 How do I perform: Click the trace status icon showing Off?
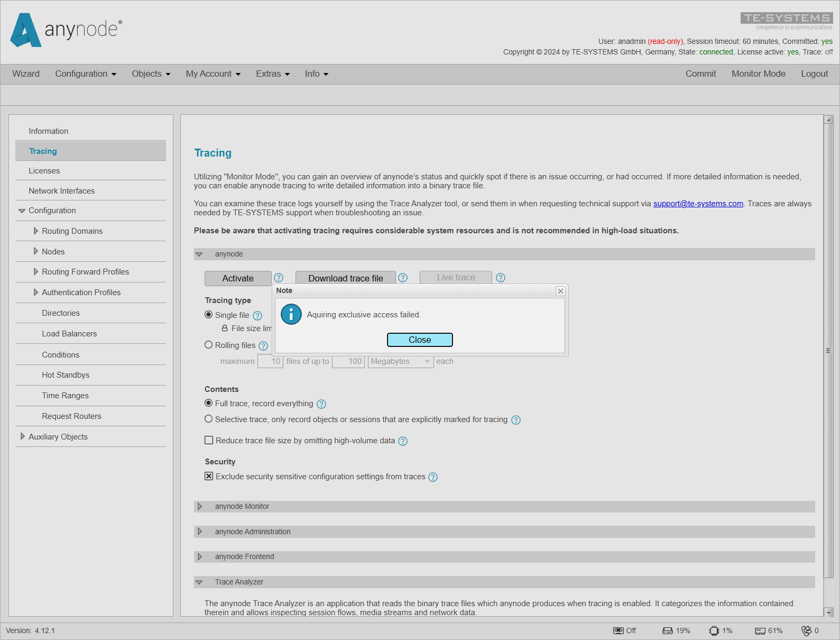click(x=619, y=630)
